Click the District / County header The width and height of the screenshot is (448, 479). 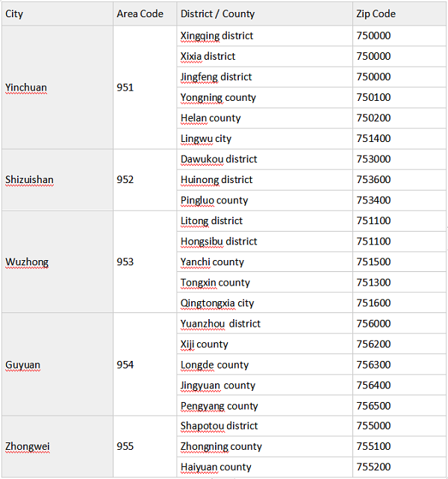(x=217, y=14)
